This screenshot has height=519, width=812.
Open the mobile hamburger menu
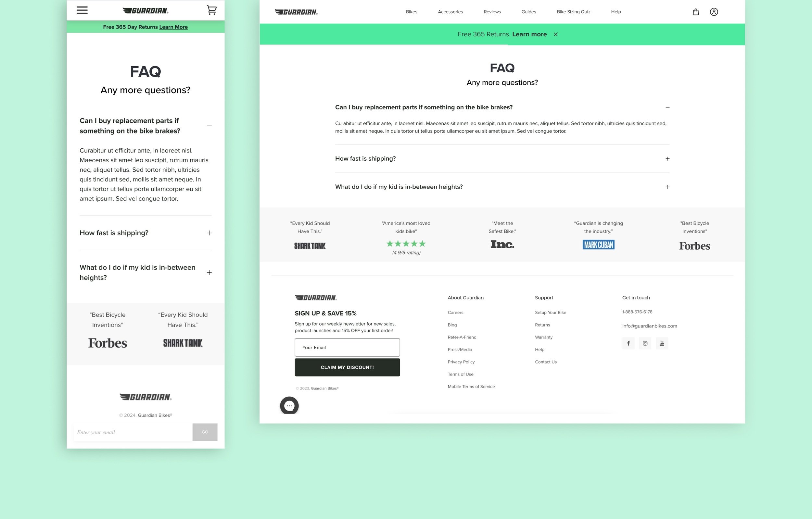(x=82, y=10)
